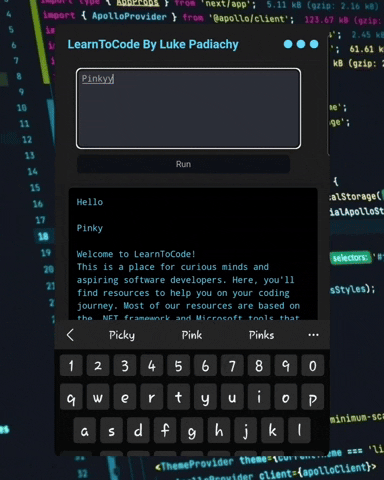Tap the y key
Viewport: 384px width, 480px height.
(x=205, y=397)
